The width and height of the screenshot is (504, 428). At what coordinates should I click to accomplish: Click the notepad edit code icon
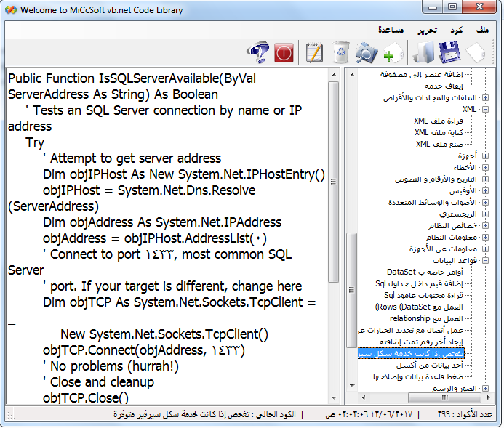click(314, 52)
